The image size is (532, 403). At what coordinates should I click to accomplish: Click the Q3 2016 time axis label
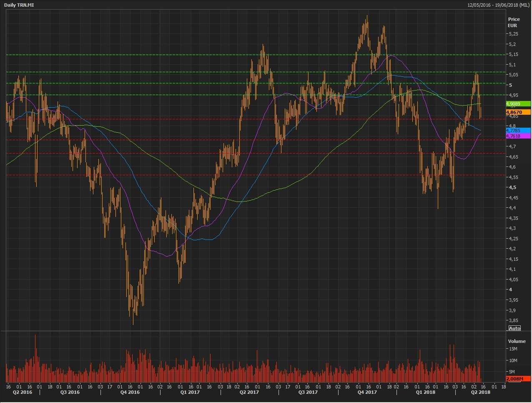pos(70,392)
